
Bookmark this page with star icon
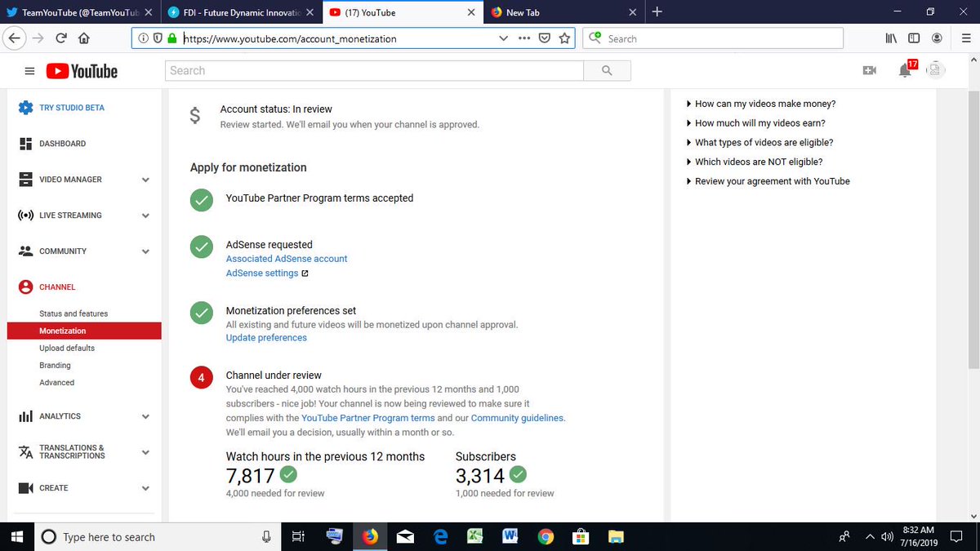pos(565,38)
